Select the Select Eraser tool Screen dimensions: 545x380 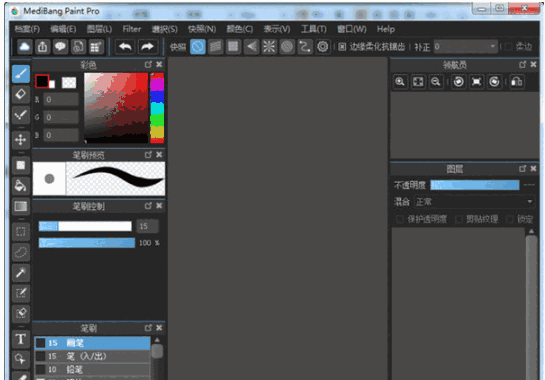click(21, 314)
